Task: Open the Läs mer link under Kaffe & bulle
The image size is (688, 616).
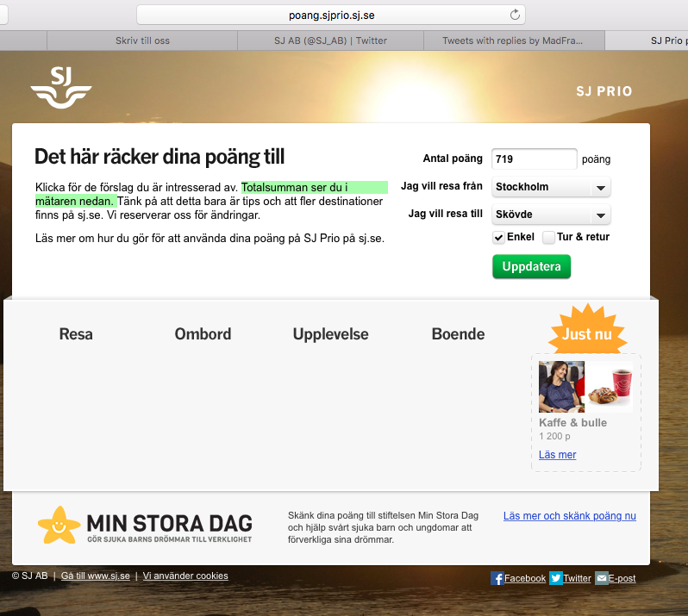Action: click(557, 455)
